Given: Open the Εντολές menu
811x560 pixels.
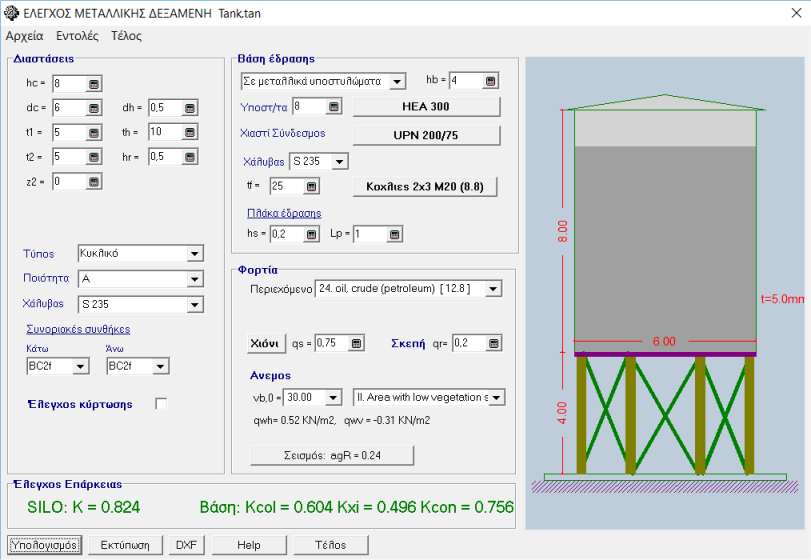Looking at the screenshot, I should (77, 36).
